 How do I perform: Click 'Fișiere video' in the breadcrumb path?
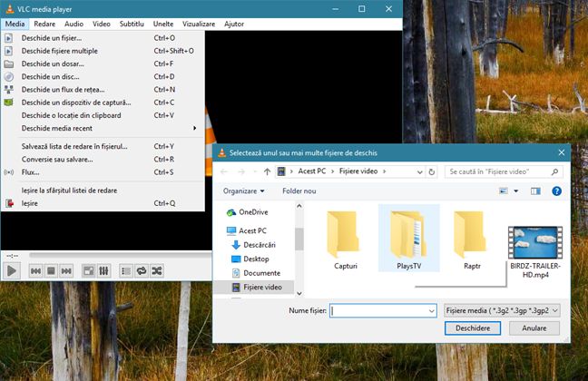[x=358, y=171]
